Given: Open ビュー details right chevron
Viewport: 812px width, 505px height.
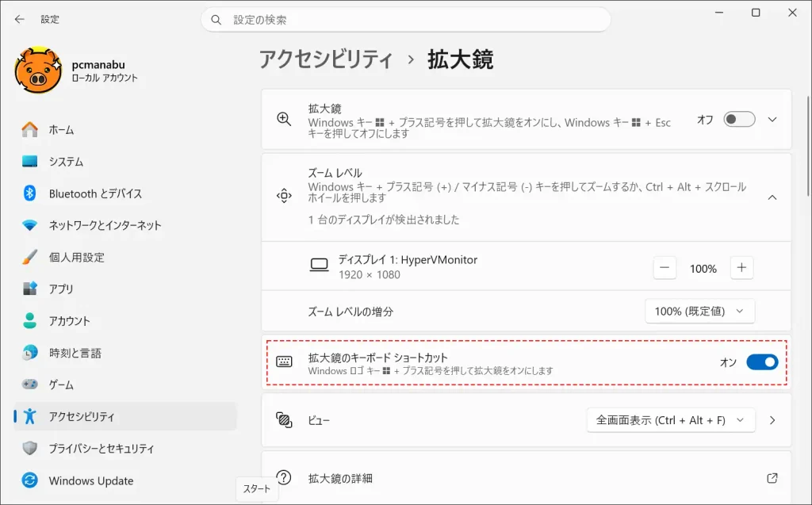Looking at the screenshot, I should [x=772, y=420].
